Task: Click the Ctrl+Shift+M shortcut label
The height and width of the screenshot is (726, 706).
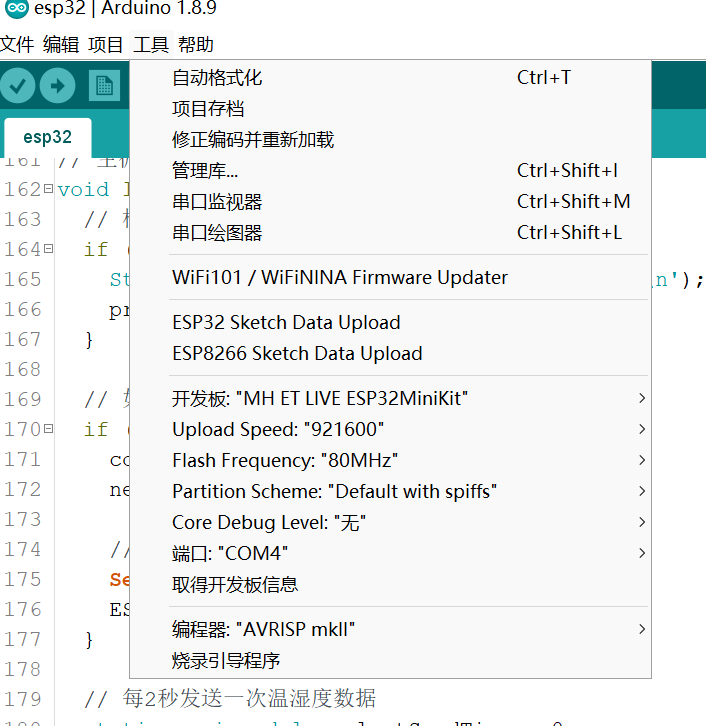Action: pos(574,202)
